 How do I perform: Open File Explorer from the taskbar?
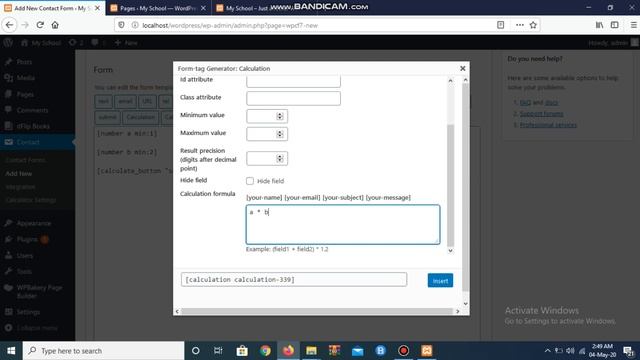(x=311, y=351)
